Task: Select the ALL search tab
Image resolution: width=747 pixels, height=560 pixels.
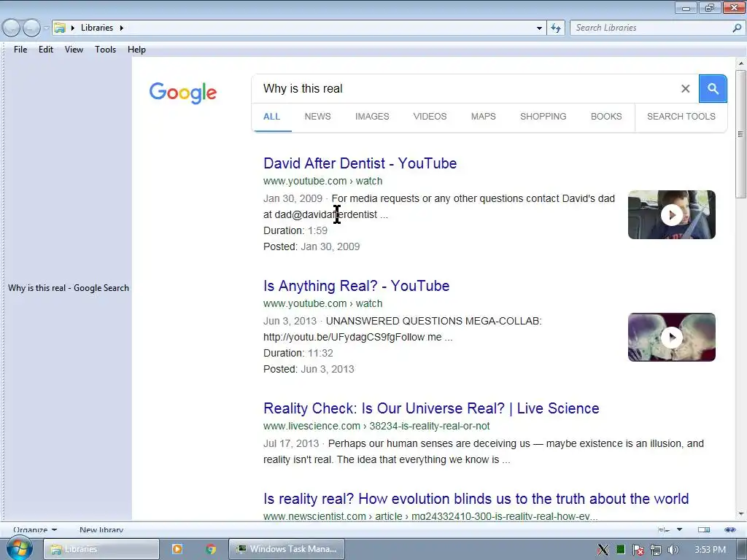Action: click(x=271, y=117)
